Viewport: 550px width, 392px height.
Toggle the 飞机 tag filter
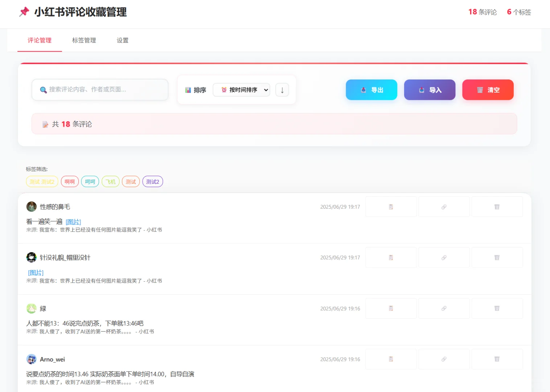click(111, 181)
